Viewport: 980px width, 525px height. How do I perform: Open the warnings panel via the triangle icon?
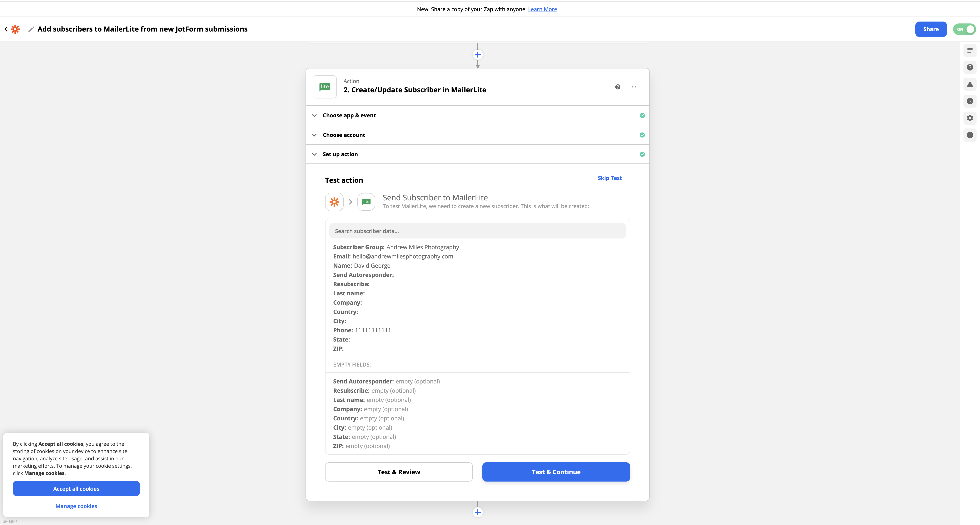970,84
